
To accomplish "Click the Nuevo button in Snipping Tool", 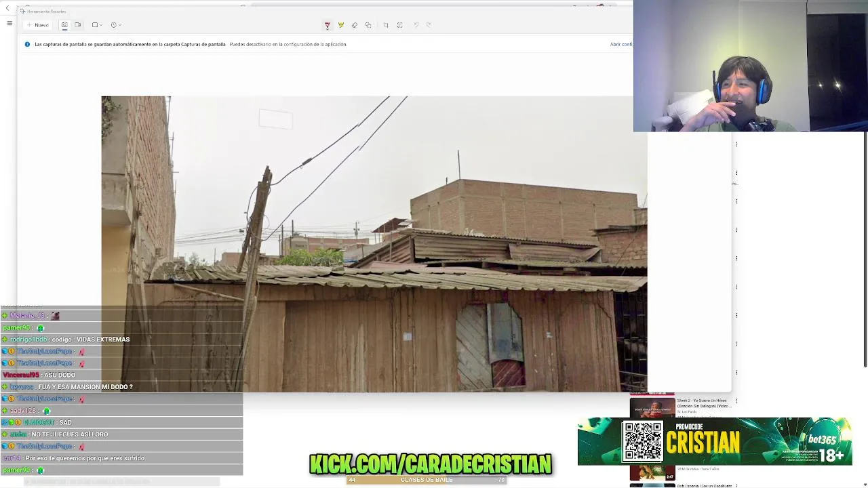I will [38, 25].
